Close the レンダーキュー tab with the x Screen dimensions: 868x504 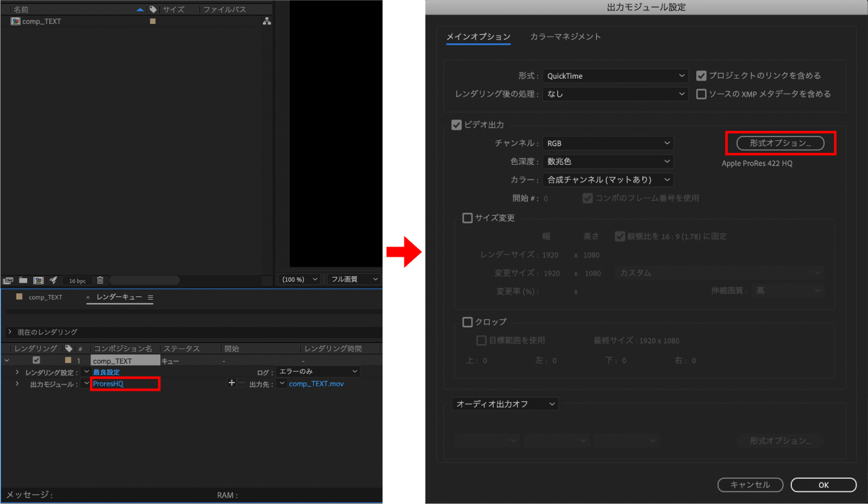(88, 297)
